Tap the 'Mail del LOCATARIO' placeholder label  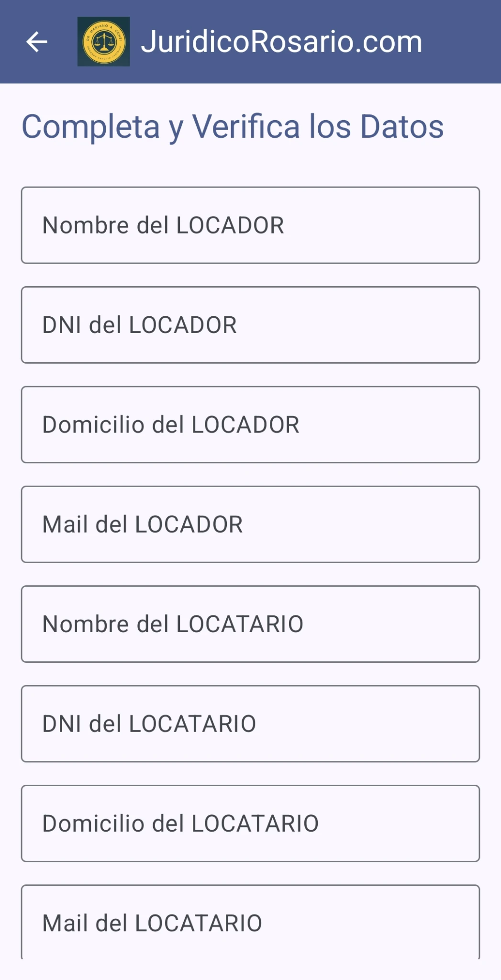[x=152, y=923]
